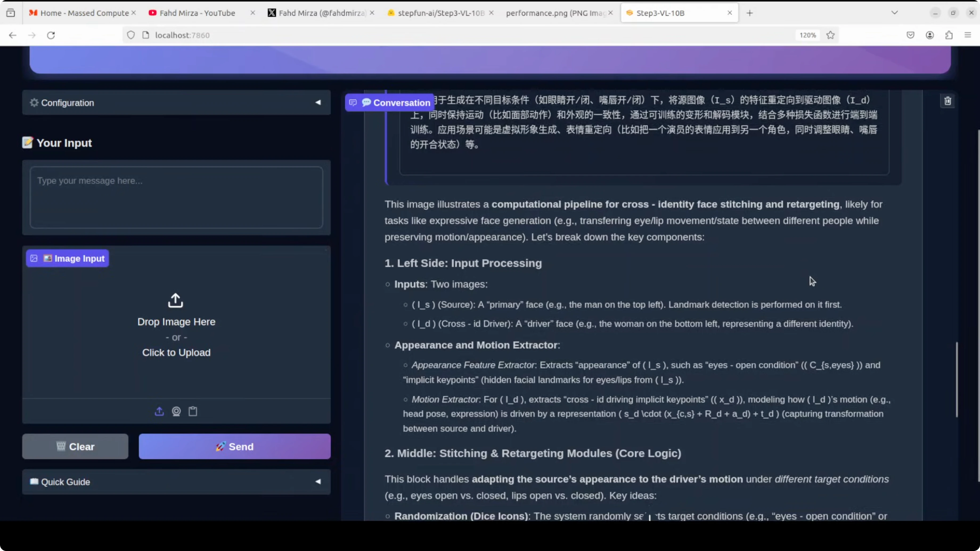Click the paste from clipboard icon
The image size is (980, 551).
pos(193,411)
